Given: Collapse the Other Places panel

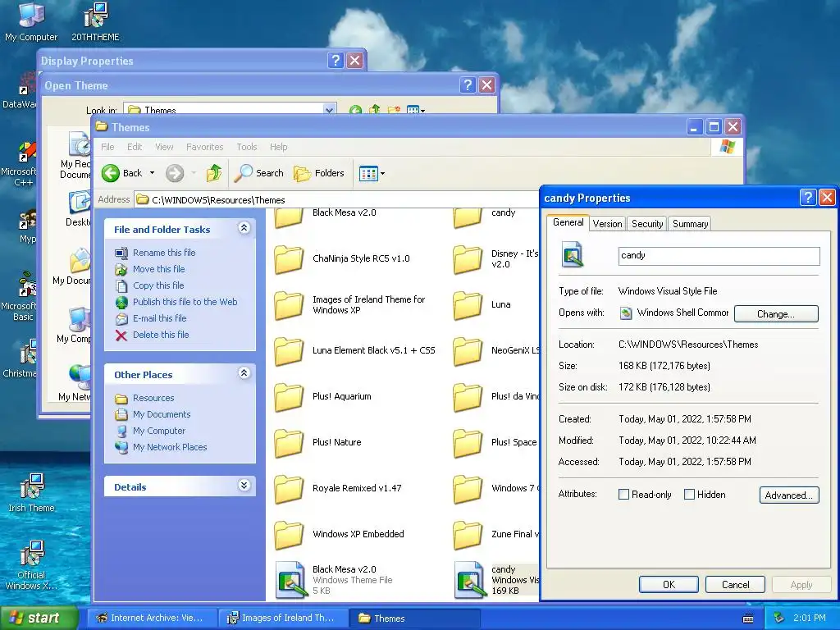Looking at the screenshot, I should click(244, 373).
